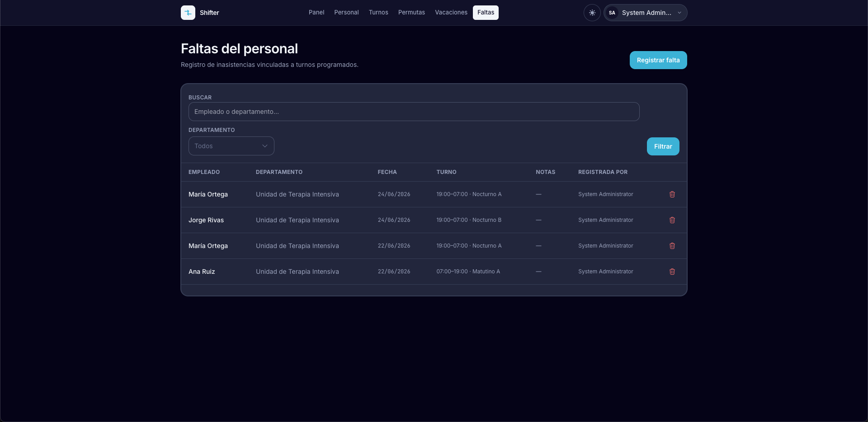Switch to the Turnos tab
Image resolution: width=868 pixels, height=422 pixels.
378,13
